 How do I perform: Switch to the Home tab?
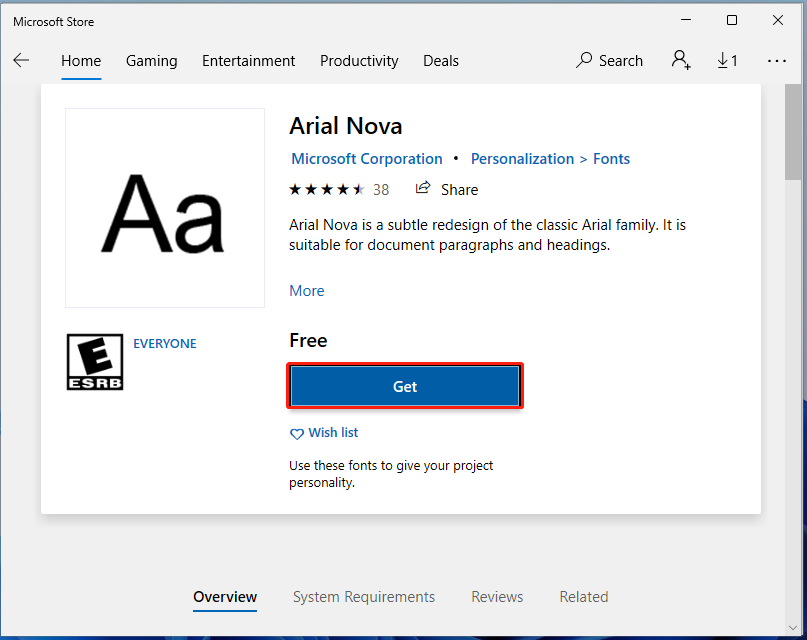coord(81,61)
